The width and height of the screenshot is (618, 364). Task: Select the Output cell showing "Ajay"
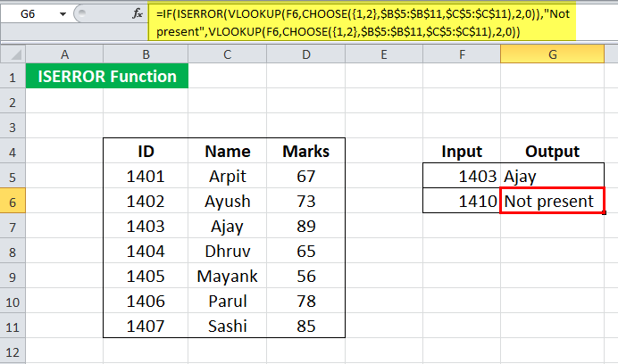point(553,176)
